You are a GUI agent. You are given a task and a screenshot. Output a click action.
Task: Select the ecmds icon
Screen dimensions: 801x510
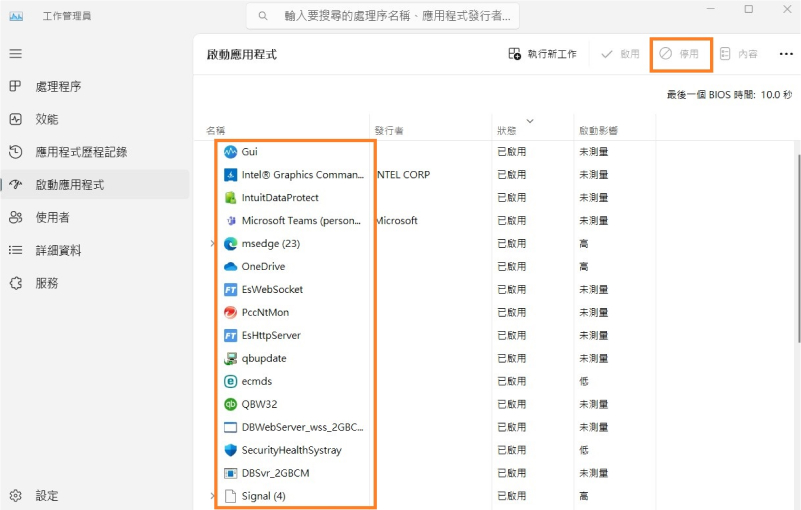coord(230,381)
